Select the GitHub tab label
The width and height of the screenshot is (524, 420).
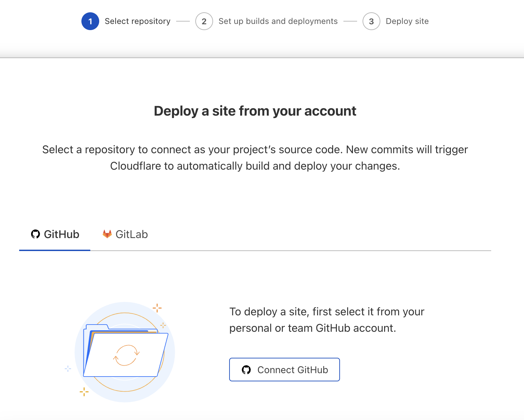[62, 235]
